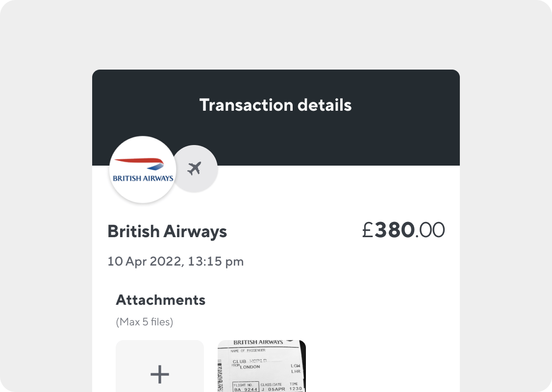
Task: Open the British Airways merchant name
Action: click(x=167, y=231)
